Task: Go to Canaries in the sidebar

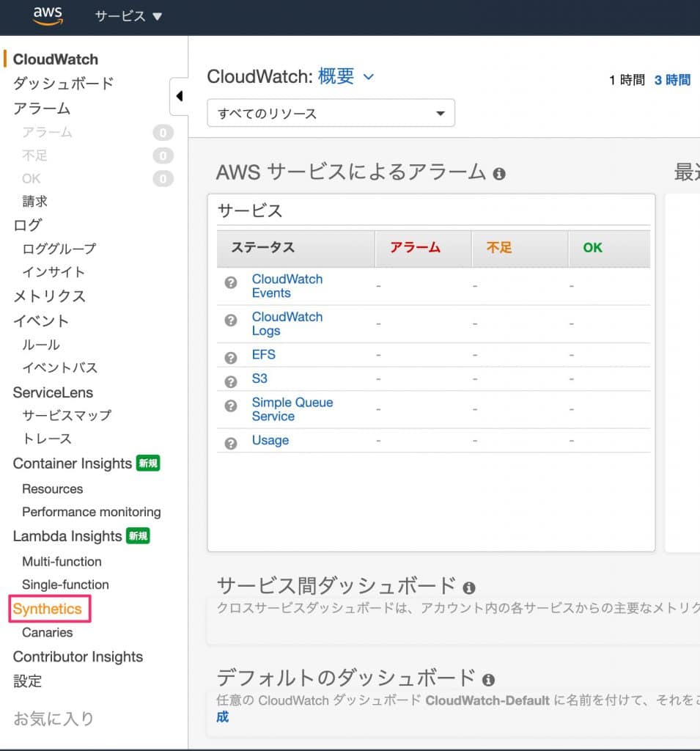Action: (x=48, y=632)
